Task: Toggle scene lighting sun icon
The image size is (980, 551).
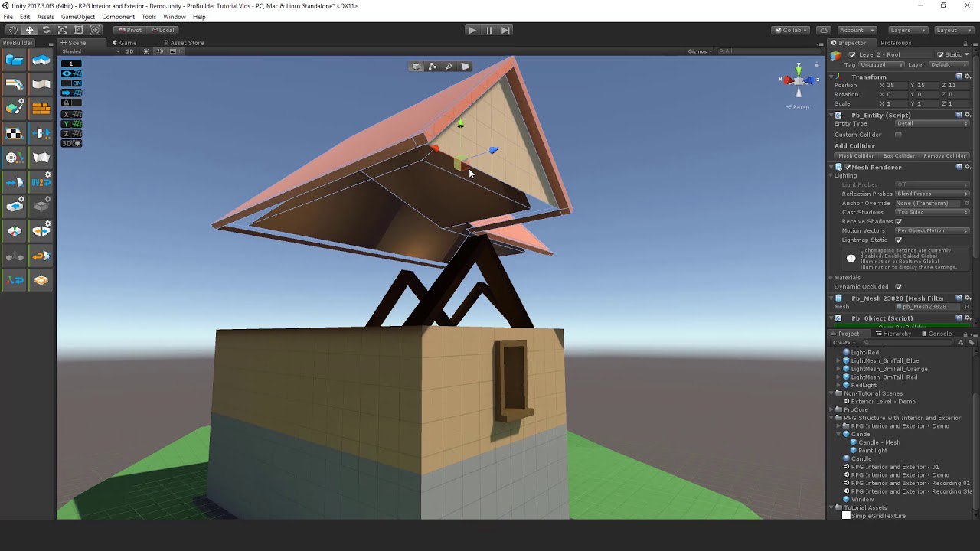Action: point(145,51)
